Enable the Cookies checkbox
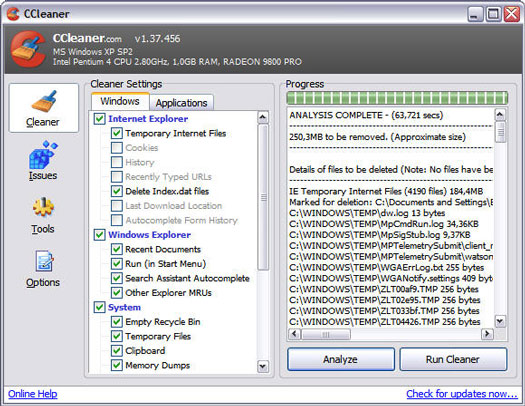The image size is (525, 406). [x=117, y=148]
